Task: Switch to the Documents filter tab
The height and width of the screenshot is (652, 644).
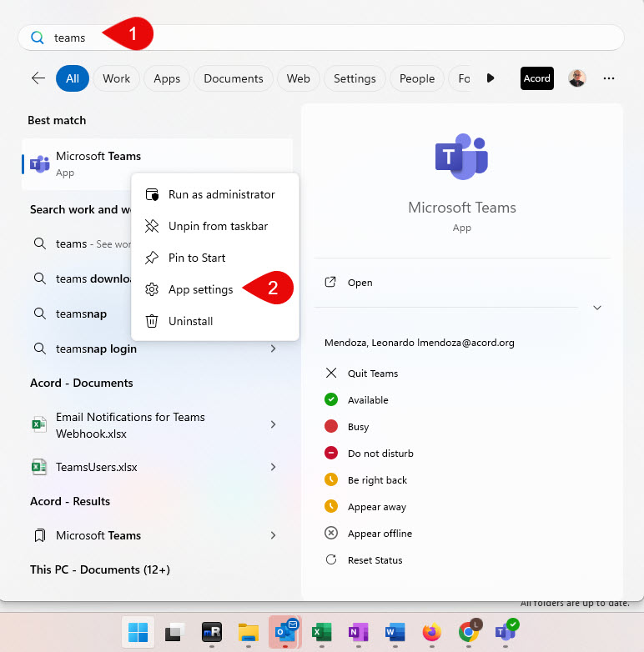Action: [233, 78]
